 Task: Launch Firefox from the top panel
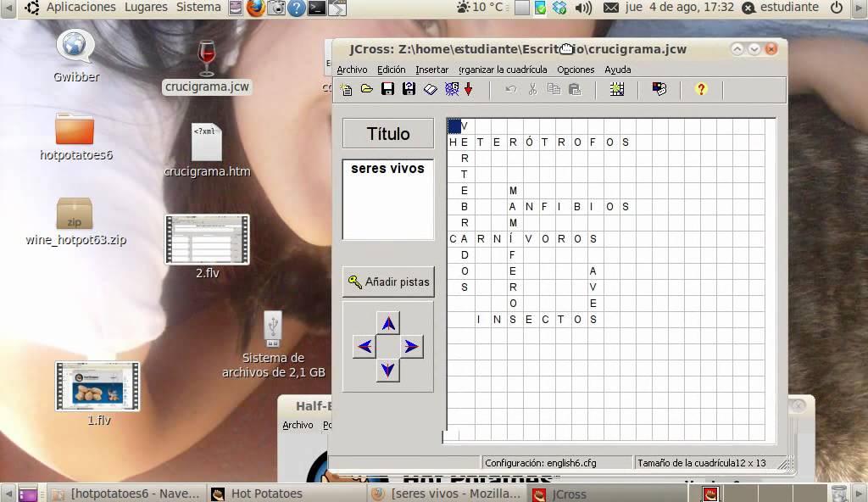(255, 8)
